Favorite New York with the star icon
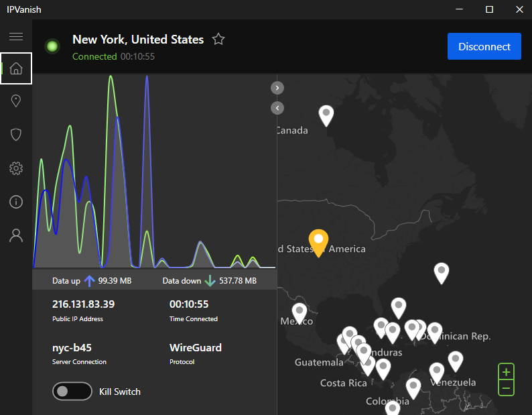The height and width of the screenshot is (415, 532). click(218, 40)
